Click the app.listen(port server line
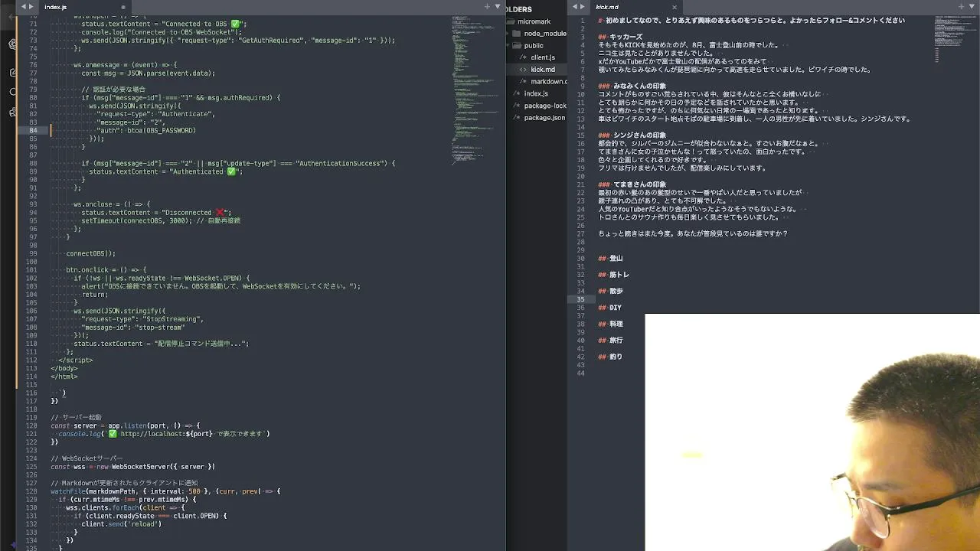The height and width of the screenshot is (551, 980). [126, 425]
